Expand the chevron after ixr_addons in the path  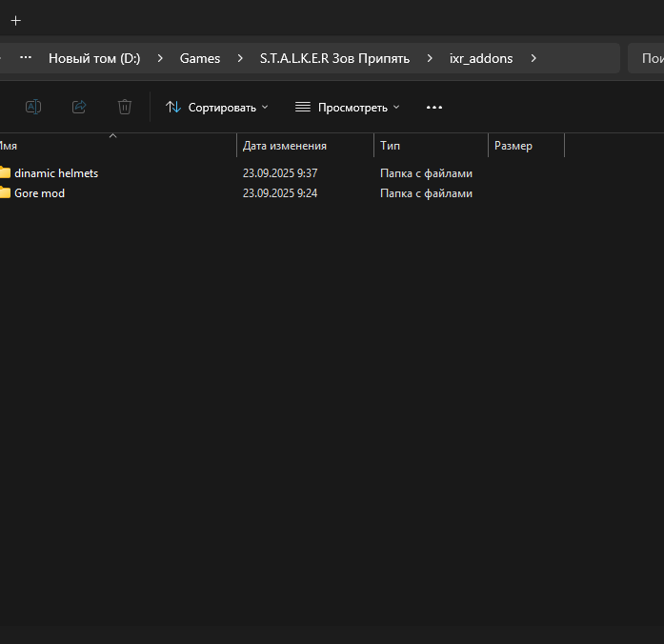(x=533, y=58)
